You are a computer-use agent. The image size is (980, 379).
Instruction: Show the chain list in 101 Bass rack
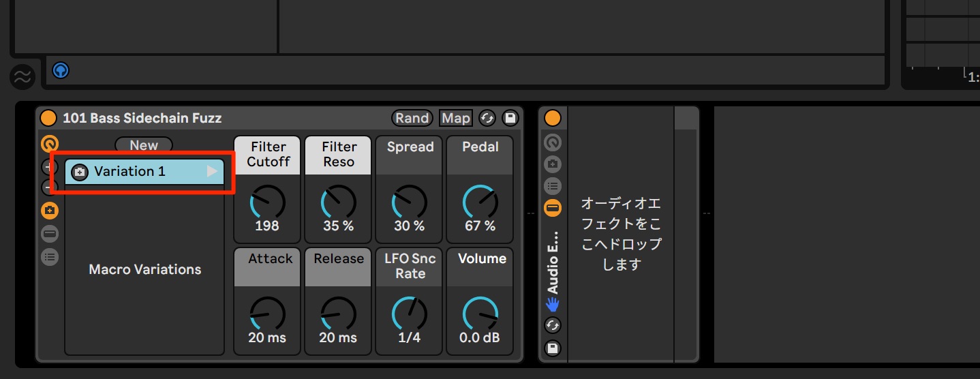pyautogui.click(x=50, y=257)
